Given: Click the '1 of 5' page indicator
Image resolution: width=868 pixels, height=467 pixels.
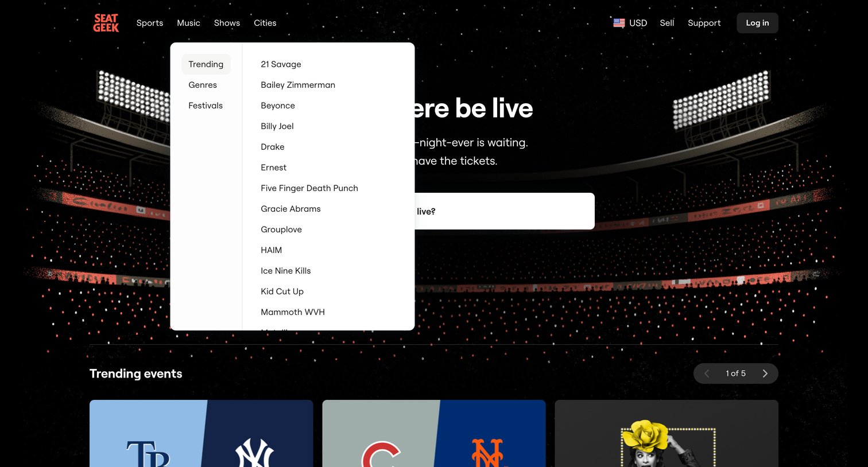Looking at the screenshot, I should (735, 373).
